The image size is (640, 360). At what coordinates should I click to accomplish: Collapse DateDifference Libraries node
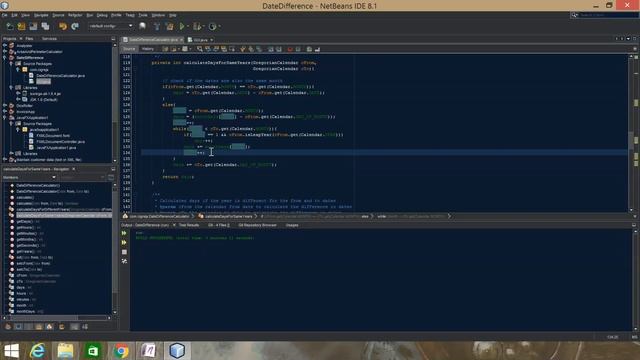(x=11, y=87)
